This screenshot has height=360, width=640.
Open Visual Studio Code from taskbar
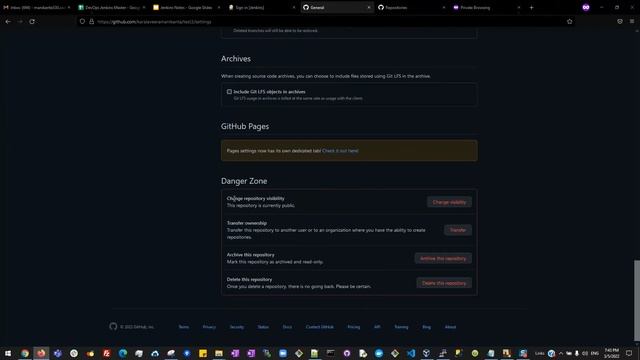(x=411, y=353)
